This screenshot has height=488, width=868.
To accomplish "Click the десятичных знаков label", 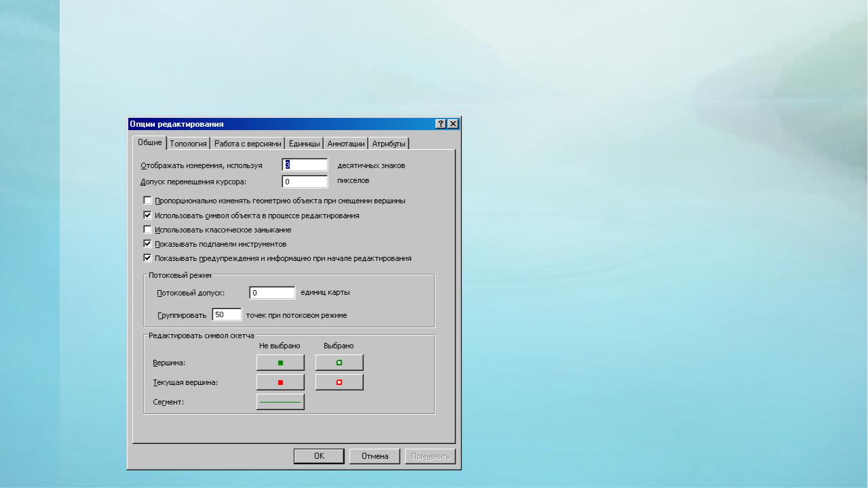I will tap(371, 165).
